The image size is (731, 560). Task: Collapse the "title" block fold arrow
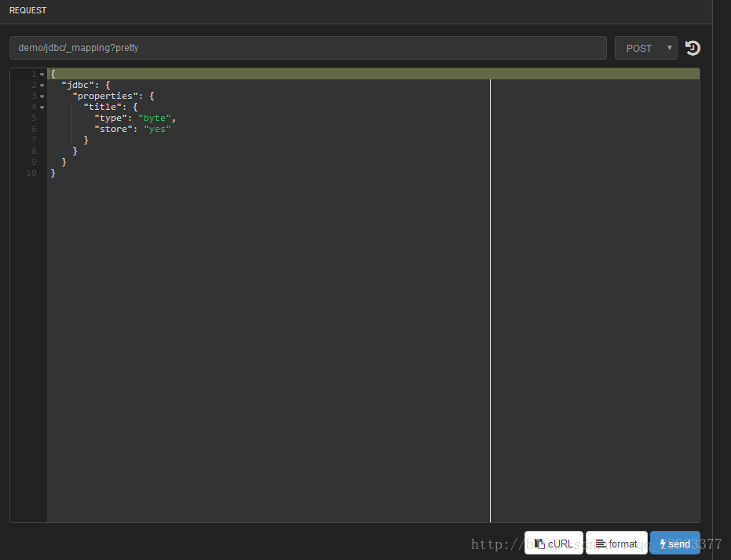(42, 108)
